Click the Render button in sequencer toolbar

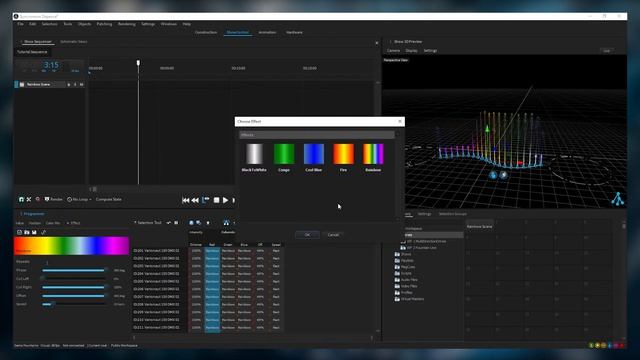tap(53, 199)
